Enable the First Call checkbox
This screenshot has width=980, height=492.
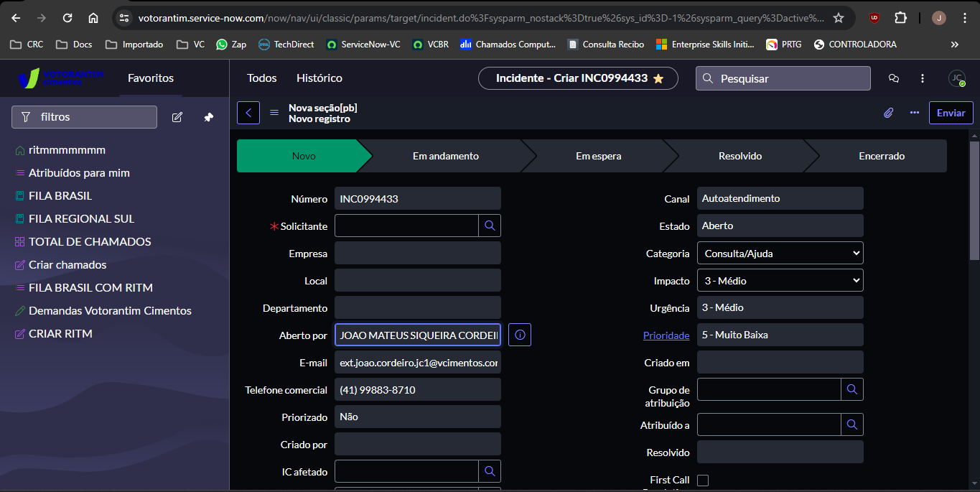tap(702, 480)
